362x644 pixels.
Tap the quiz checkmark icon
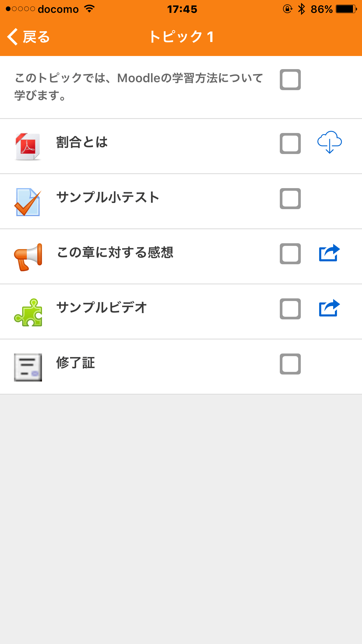pyautogui.click(x=28, y=202)
